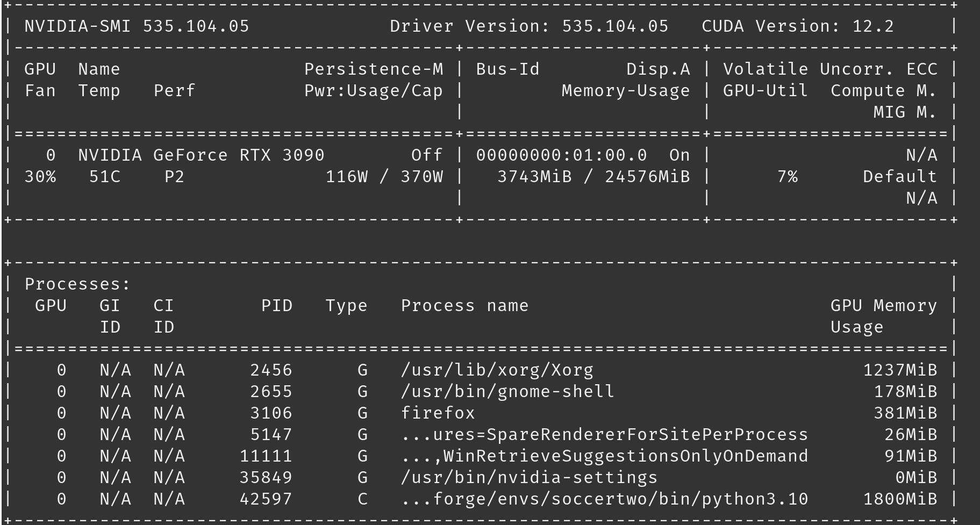
Task: Click the 51C temperature reading
Action: point(105,177)
